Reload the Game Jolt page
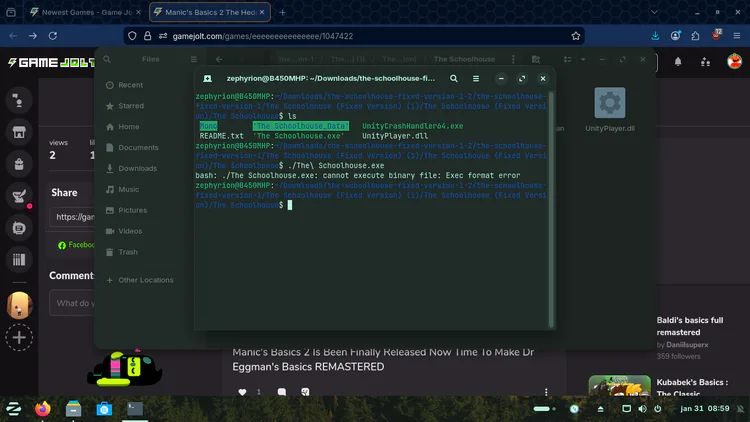Screen dimensions: 750x422 pos(53,36)
